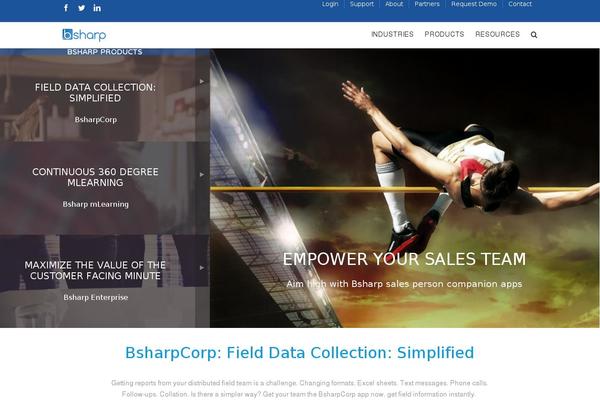Open the Twitter social icon
Viewport: 600px width, 400px height.
82,8
